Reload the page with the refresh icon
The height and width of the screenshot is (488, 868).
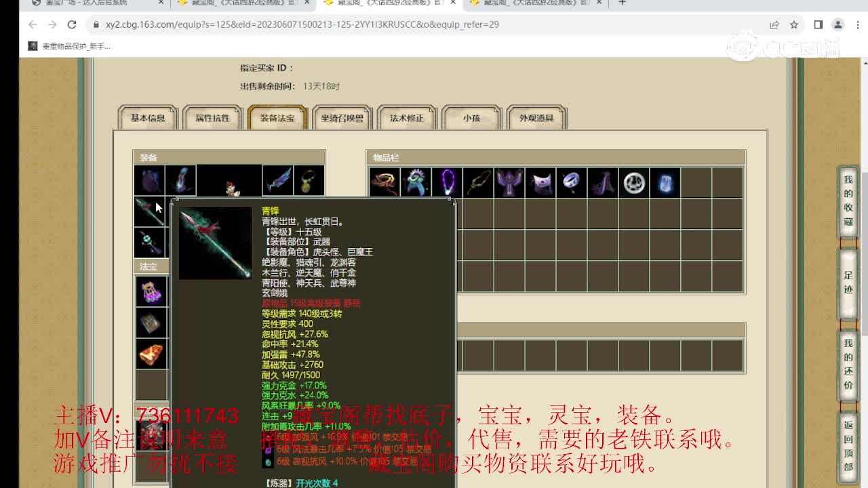72,24
